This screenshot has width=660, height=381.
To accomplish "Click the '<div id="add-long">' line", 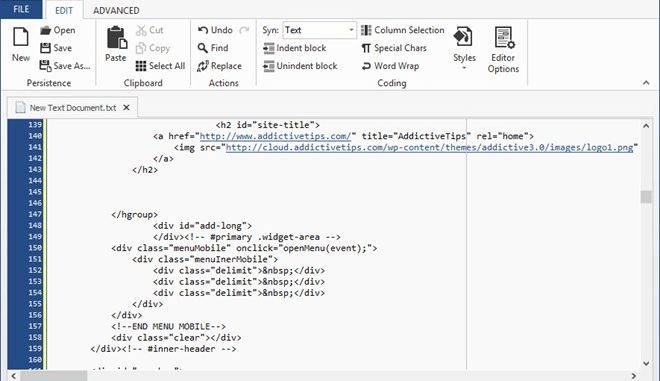I will (202, 226).
